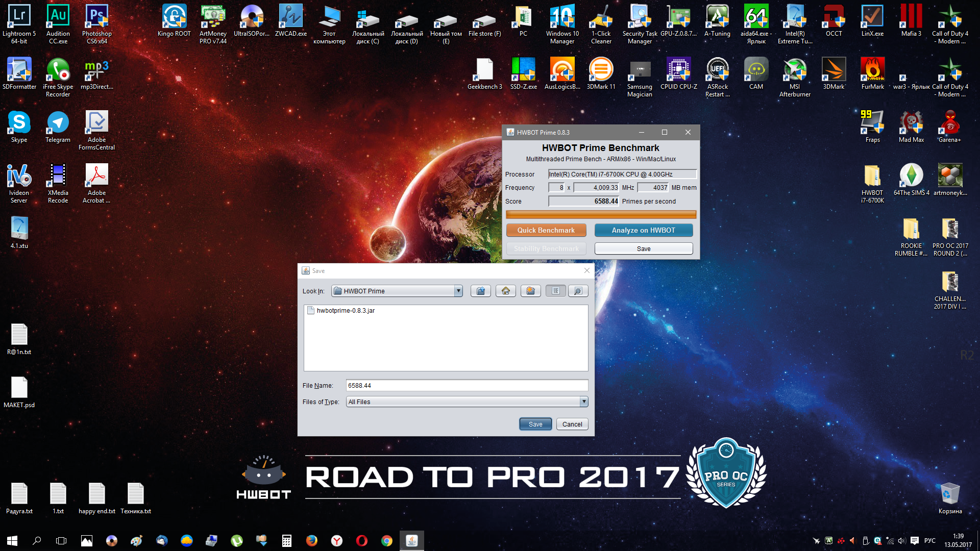Click Analyze on HWBOT button

click(644, 230)
